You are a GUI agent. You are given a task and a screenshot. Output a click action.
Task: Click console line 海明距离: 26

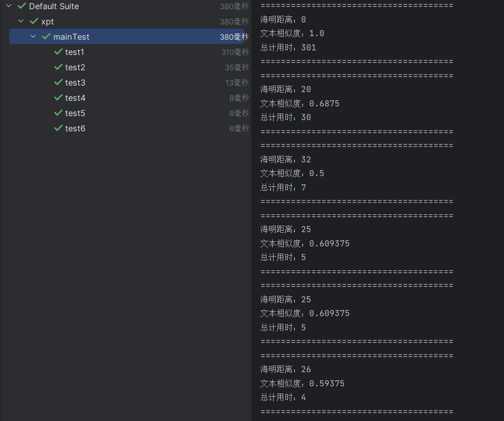[285, 369]
